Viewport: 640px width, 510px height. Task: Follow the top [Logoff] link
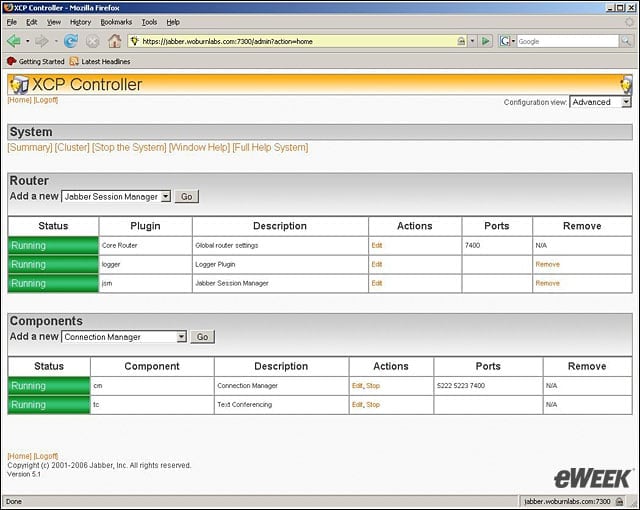point(46,100)
